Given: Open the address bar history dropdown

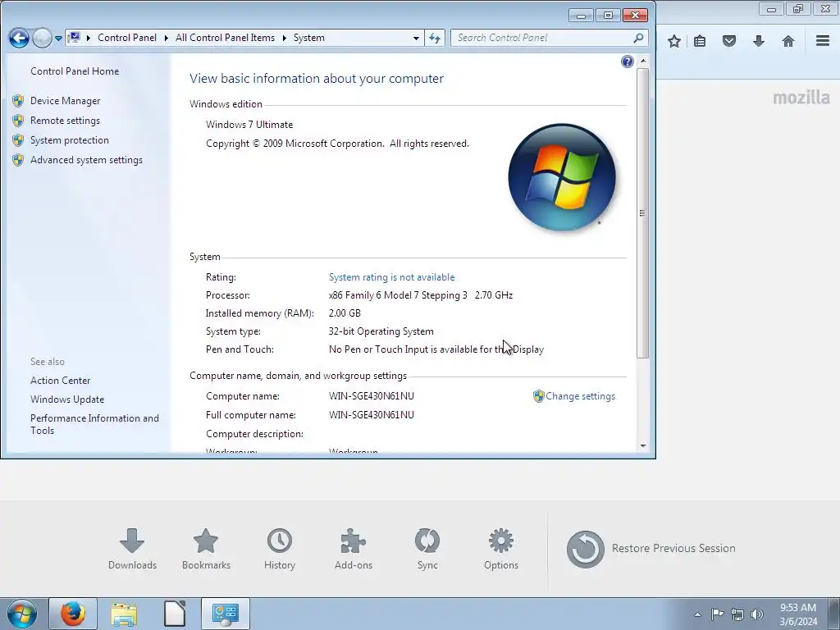Looking at the screenshot, I should [x=416, y=38].
